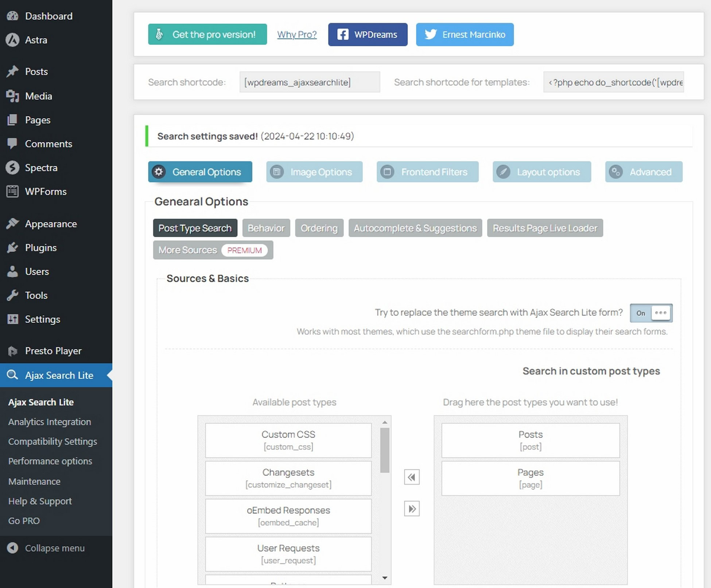Click the Plugins plug icon
Screen dimensions: 711x588
pos(12,248)
